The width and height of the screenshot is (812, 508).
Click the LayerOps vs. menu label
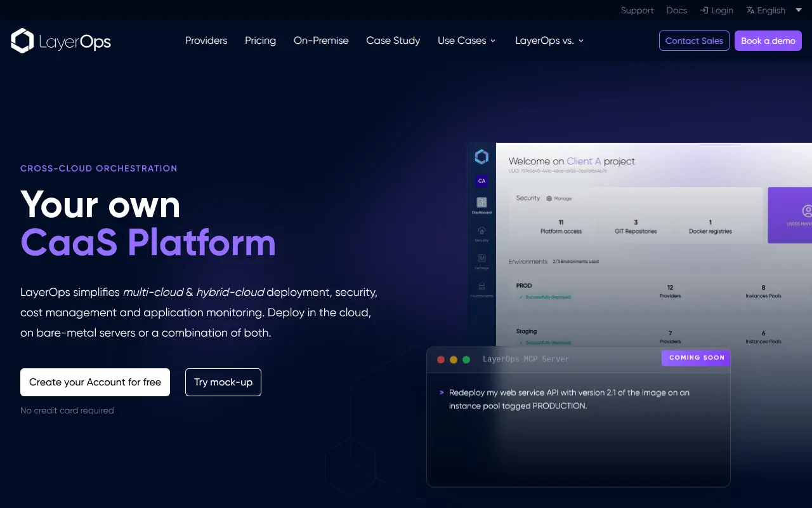pyautogui.click(x=544, y=41)
